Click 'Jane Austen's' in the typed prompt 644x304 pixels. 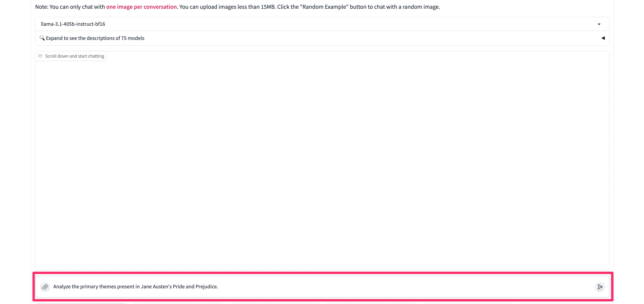(x=156, y=286)
